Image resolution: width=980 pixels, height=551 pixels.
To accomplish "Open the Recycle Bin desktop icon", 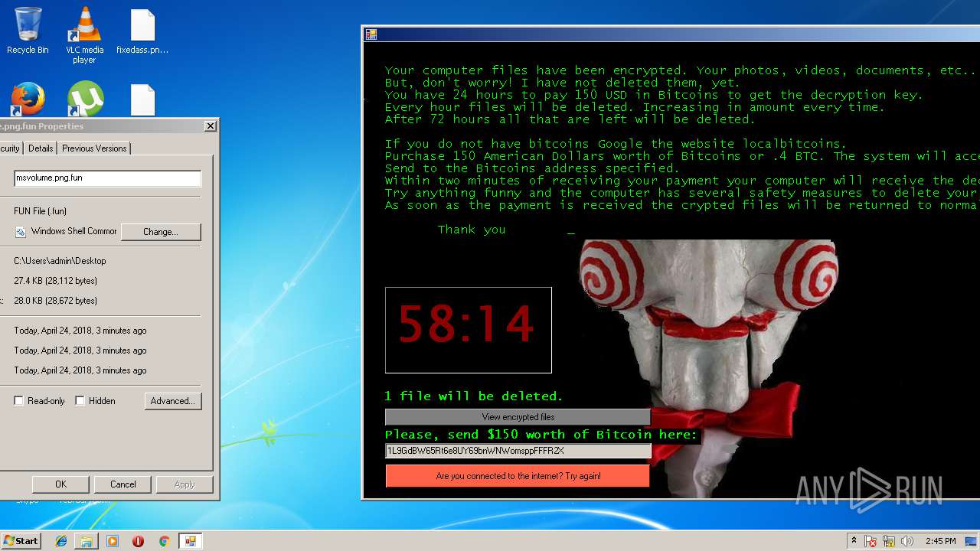I will (28, 31).
